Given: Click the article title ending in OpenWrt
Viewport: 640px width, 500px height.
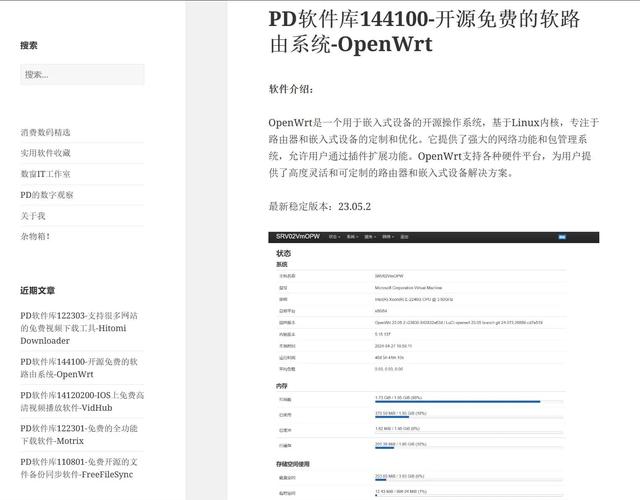Looking at the screenshot, I should [x=424, y=31].
